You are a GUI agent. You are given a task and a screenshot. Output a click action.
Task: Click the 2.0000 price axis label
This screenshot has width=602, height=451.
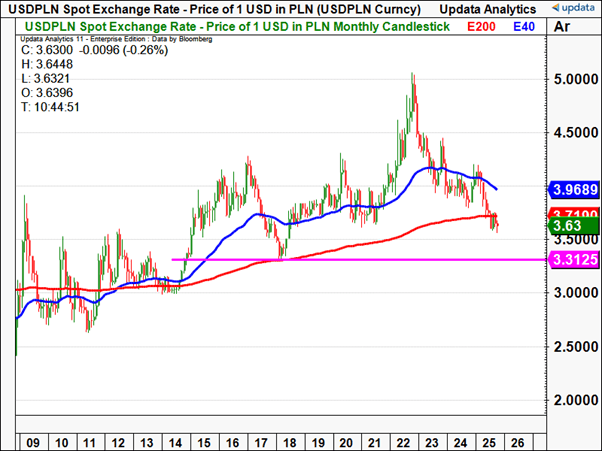(576, 400)
